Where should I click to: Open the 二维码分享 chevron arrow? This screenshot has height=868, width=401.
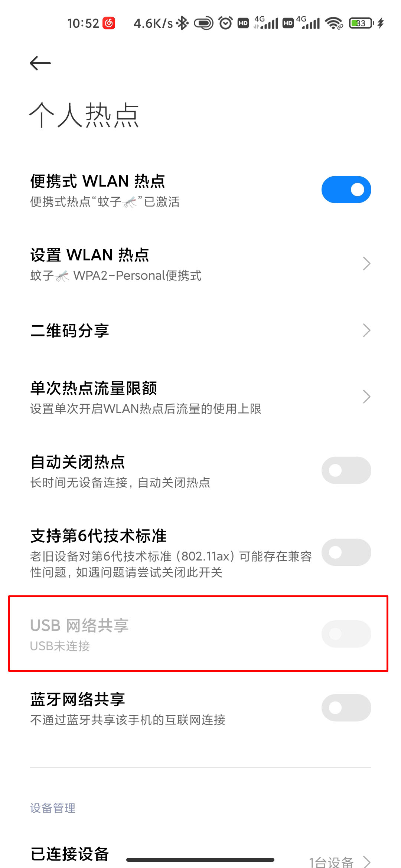(x=366, y=330)
